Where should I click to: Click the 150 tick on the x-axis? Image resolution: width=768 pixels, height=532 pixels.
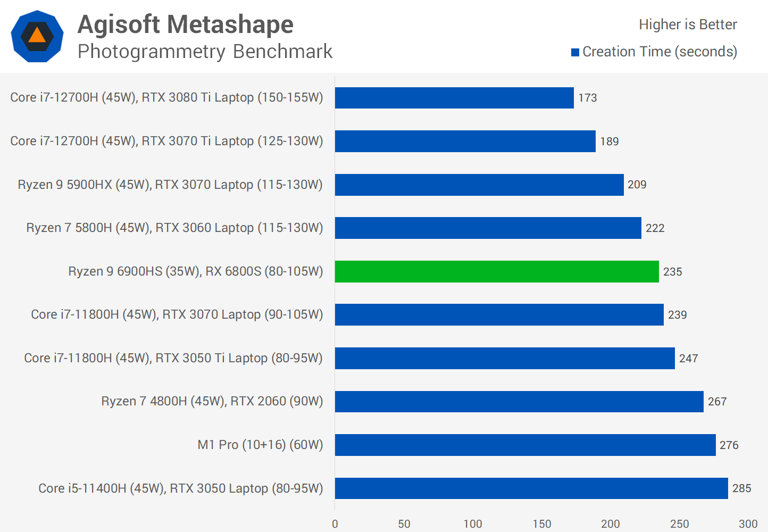click(x=541, y=523)
